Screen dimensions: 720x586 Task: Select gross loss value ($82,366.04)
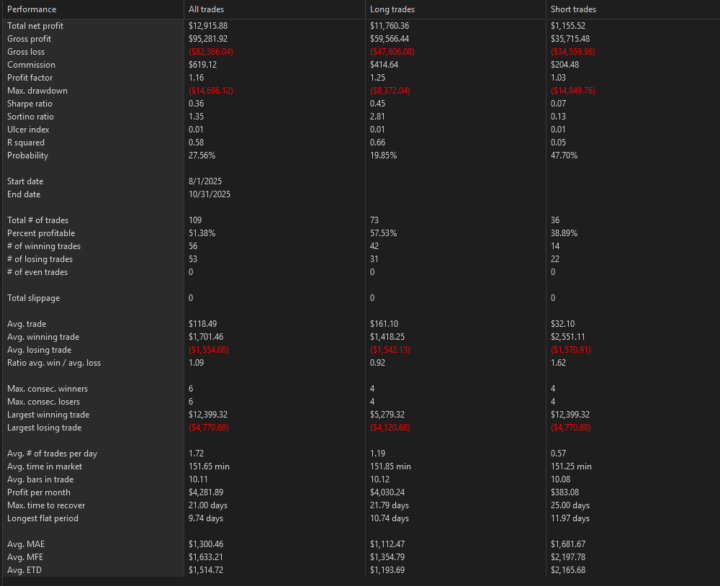click(211, 51)
